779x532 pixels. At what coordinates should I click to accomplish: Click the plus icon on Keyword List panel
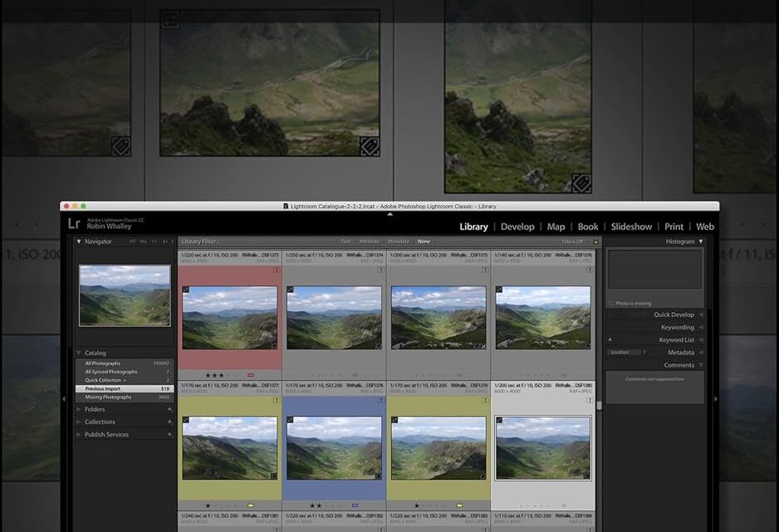click(x=610, y=339)
